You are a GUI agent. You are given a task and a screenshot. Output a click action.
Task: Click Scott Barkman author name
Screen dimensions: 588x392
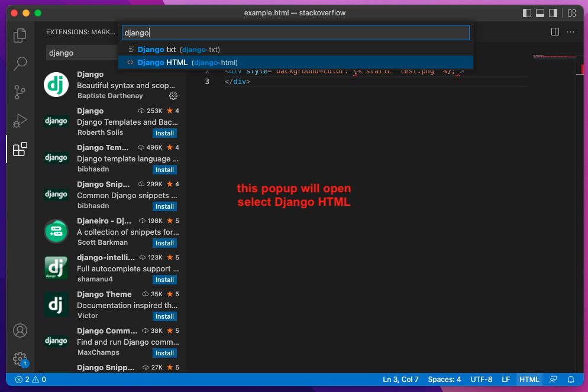[x=102, y=242]
